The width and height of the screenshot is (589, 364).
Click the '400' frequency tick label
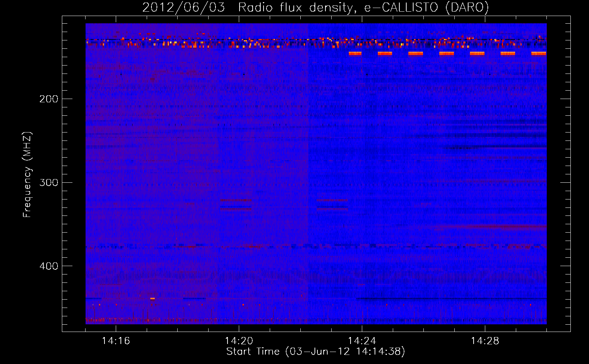coord(49,266)
